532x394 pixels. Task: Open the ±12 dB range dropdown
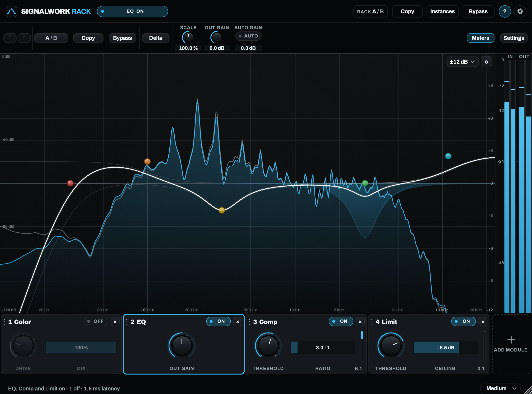coord(462,62)
